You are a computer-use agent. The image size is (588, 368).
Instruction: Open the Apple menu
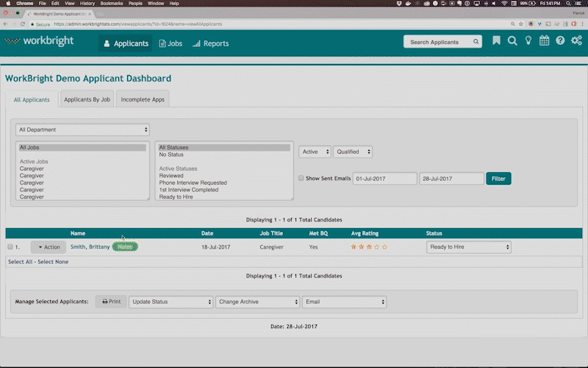(x=8, y=4)
